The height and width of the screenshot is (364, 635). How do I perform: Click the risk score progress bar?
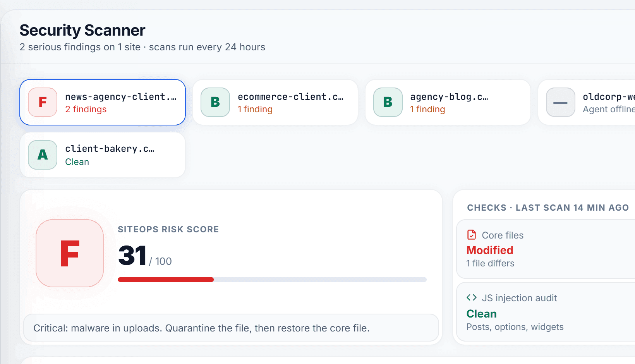[x=272, y=280]
